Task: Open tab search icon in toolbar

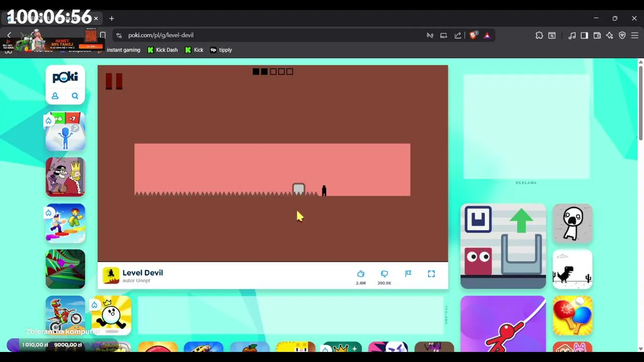Action: coord(552,35)
